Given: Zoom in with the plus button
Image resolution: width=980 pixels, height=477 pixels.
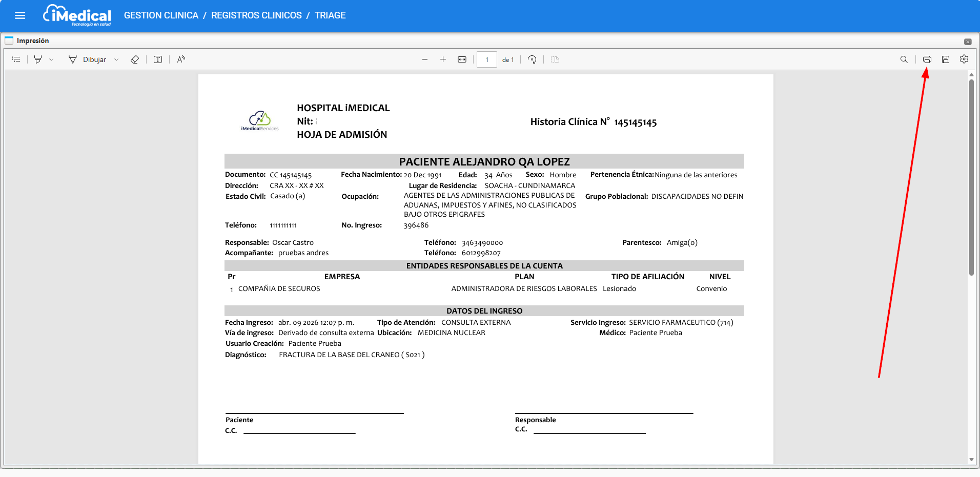Looking at the screenshot, I should pos(443,59).
